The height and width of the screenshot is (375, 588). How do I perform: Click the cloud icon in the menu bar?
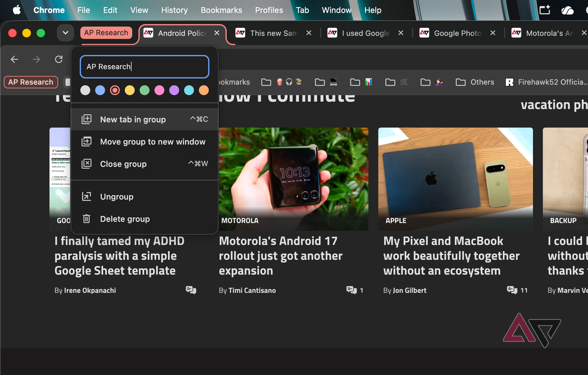(568, 10)
